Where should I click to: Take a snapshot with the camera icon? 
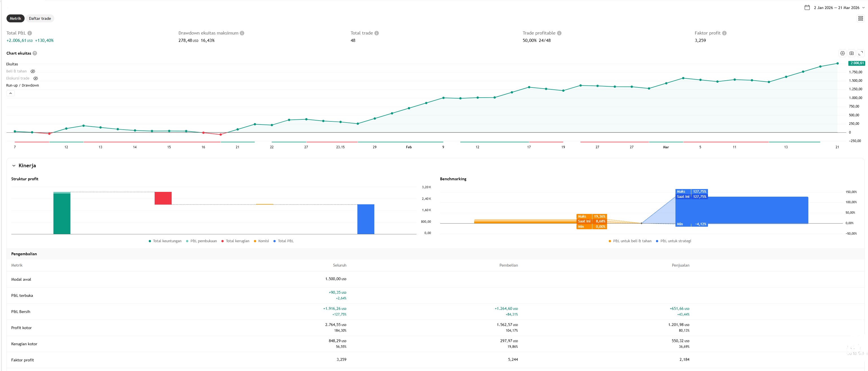pos(852,53)
